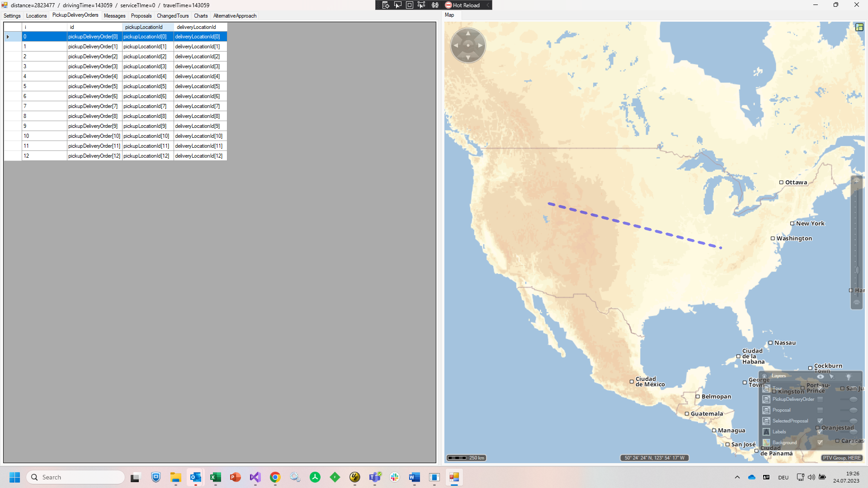Viewport: 868px width, 488px height.
Task: Enable the Proposal layer checkbox
Action: (820, 410)
